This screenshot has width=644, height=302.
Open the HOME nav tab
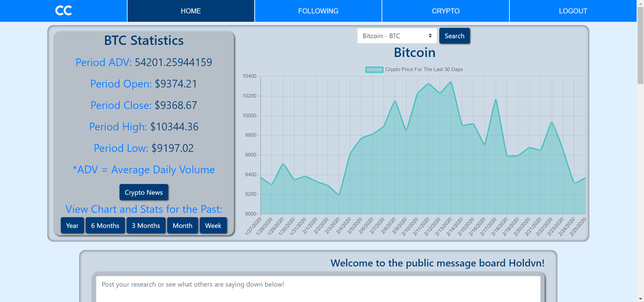(x=191, y=11)
